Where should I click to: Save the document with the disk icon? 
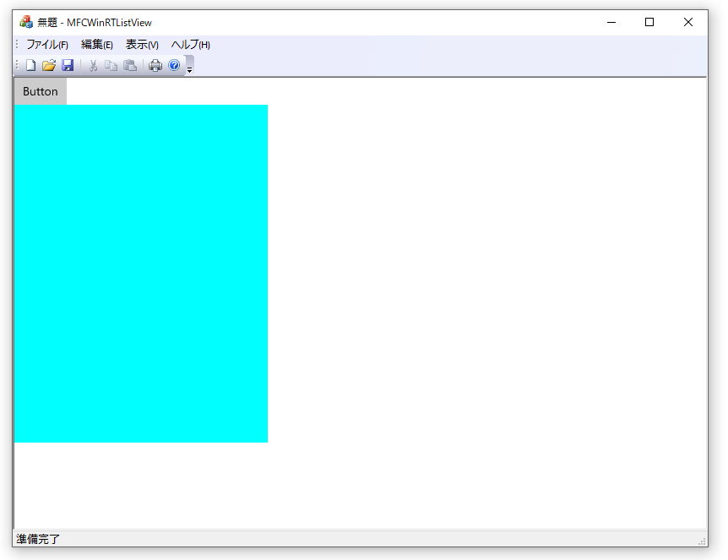pyautogui.click(x=68, y=65)
